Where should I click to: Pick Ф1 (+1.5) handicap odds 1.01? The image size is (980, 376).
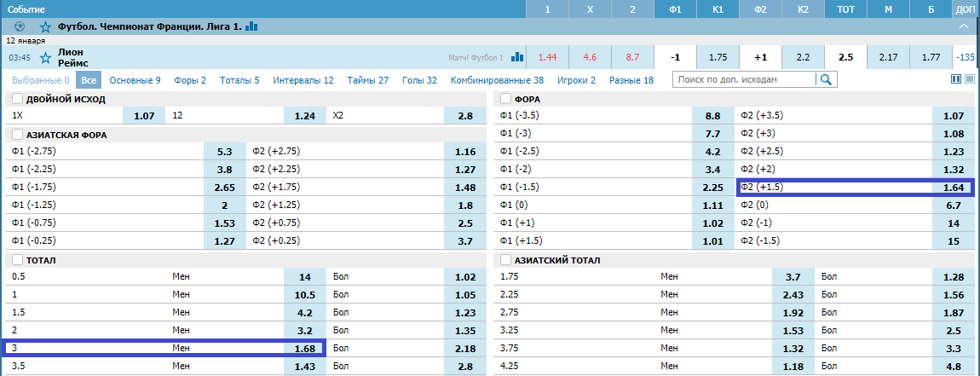pos(712,240)
